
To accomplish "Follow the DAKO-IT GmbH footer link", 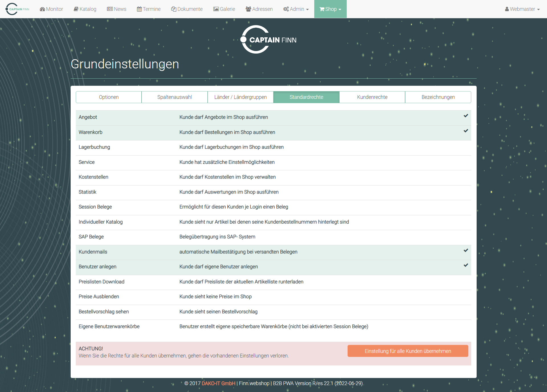I will point(218,383).
